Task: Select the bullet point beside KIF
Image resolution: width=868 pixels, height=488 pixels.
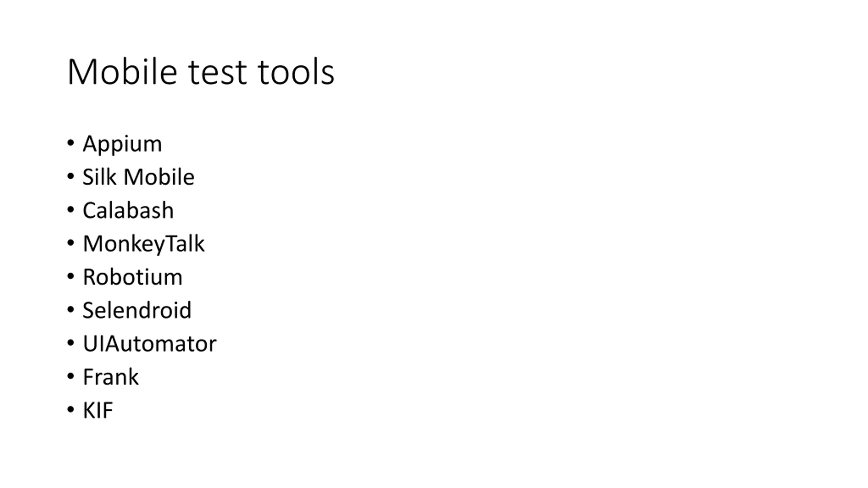Action: point(71,409)
